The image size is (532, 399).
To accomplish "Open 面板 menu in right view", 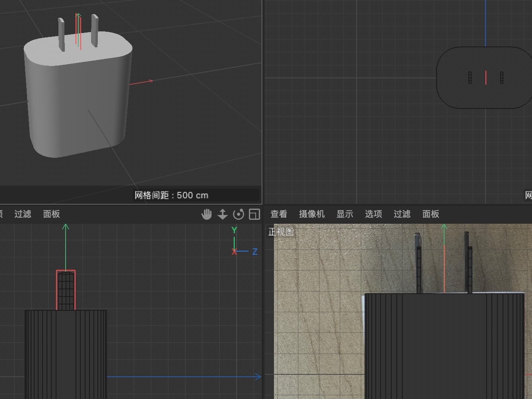I will (x=51, y=214).
